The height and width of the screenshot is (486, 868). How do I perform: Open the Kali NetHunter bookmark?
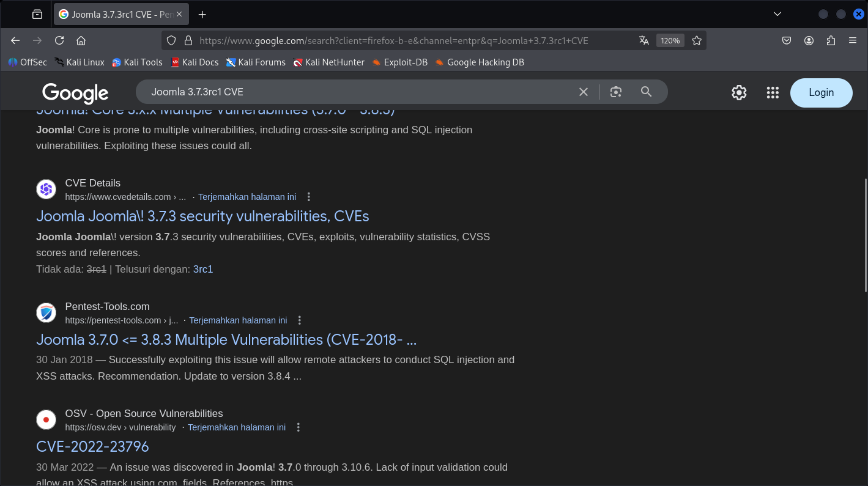pos(328,62)
